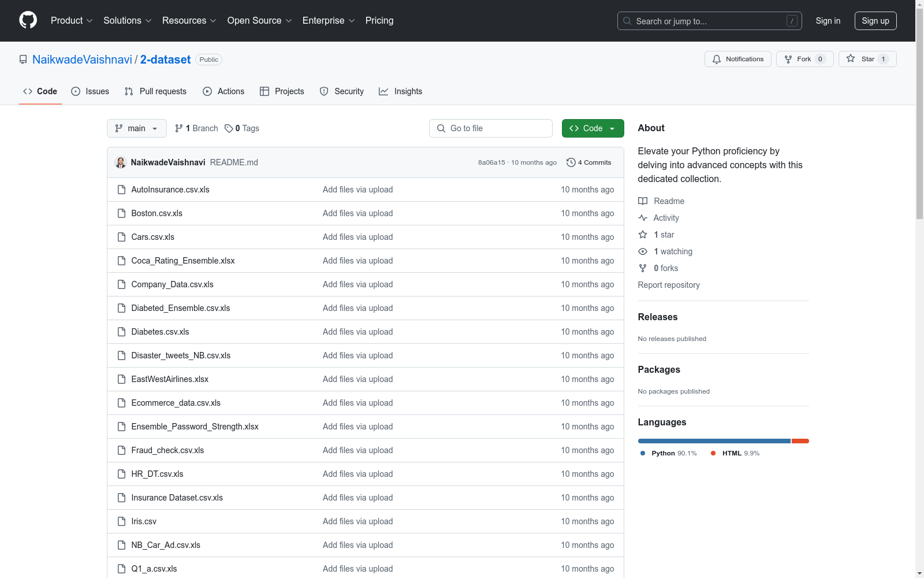Click the Notifications button

(738, 59)
